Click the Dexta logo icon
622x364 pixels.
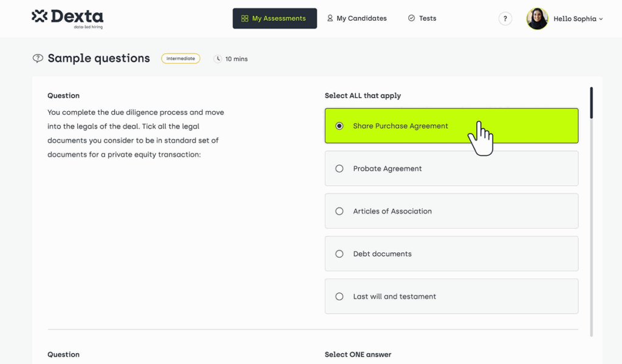39,16
